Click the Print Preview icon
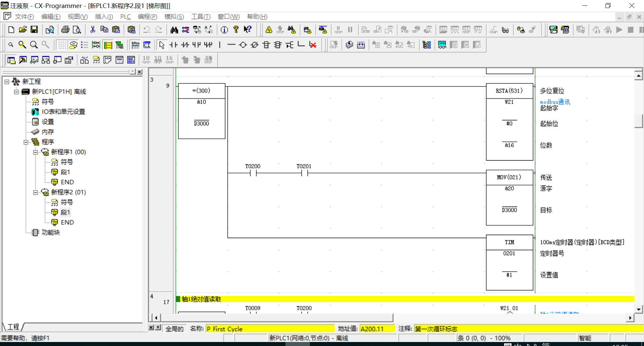 pos(77,30)
